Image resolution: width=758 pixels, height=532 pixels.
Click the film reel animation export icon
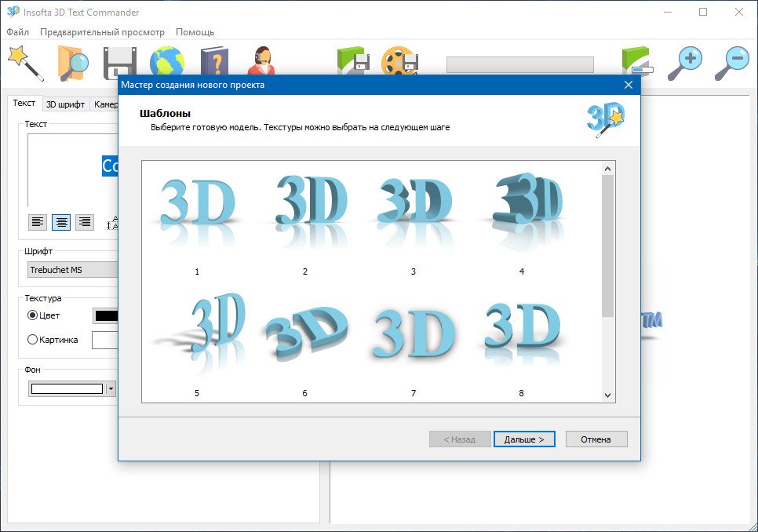399,63
